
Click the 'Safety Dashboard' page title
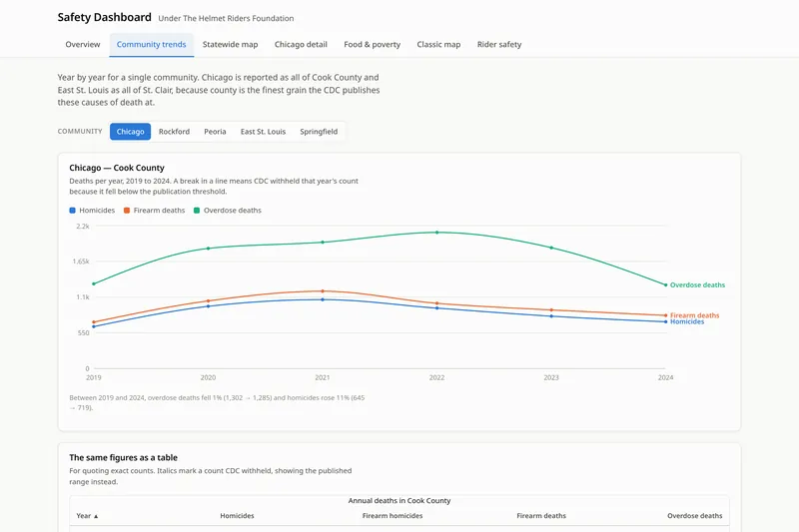click(x=105, y=17)
